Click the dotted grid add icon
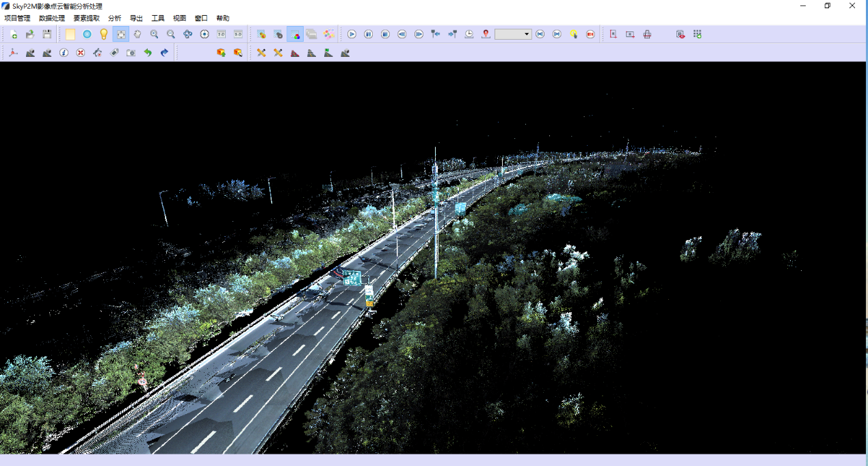This screenshot has width=868, height=466. click(x=697, y=34)
